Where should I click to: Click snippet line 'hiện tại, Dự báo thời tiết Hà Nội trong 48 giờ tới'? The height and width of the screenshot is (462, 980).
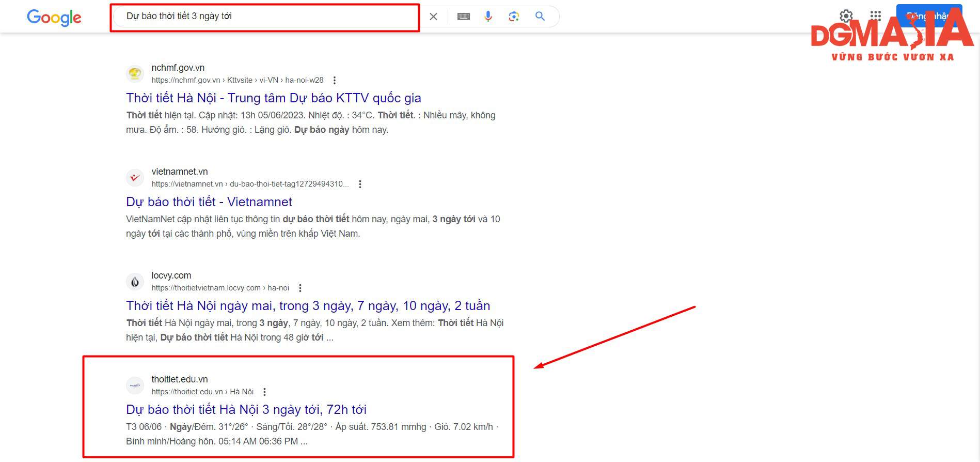[225, 337]
